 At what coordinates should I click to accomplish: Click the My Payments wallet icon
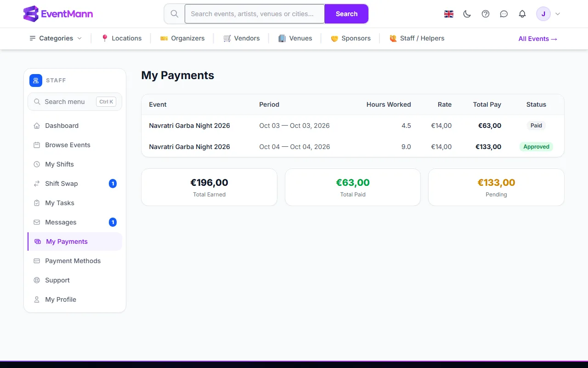[x=38, y=241]
